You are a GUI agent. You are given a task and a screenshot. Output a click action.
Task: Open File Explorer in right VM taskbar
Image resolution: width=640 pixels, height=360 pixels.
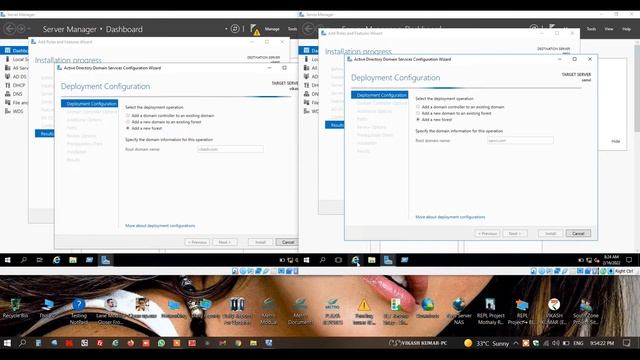pyautogui.click(x=371, y=260)
